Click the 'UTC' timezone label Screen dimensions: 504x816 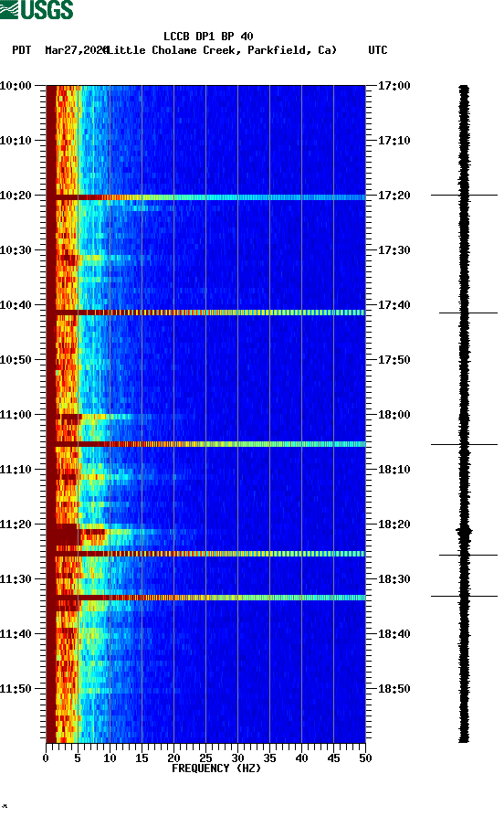pyautogui.click(x=378, y=50)
